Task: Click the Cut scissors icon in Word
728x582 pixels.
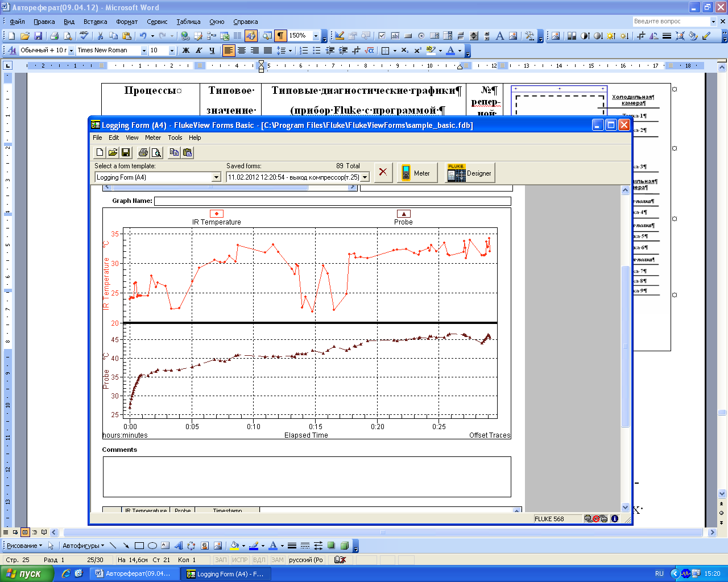Action: point(101,36)
